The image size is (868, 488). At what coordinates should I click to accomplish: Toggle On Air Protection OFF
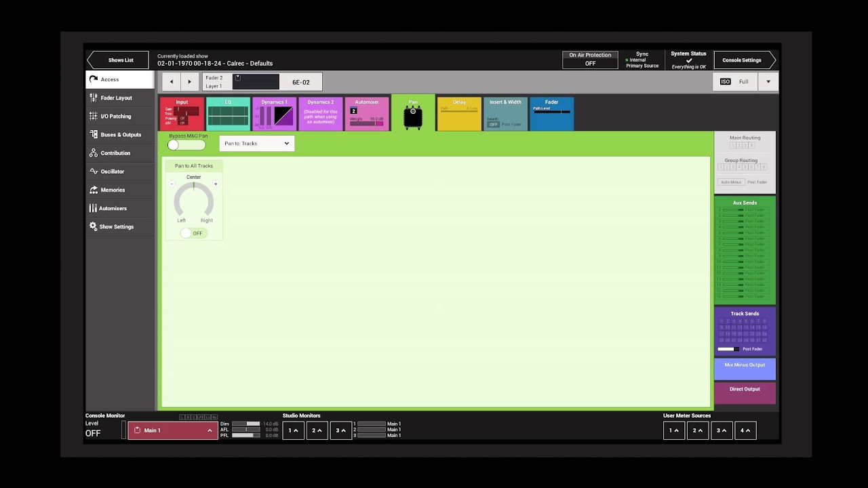pos(590,60)
